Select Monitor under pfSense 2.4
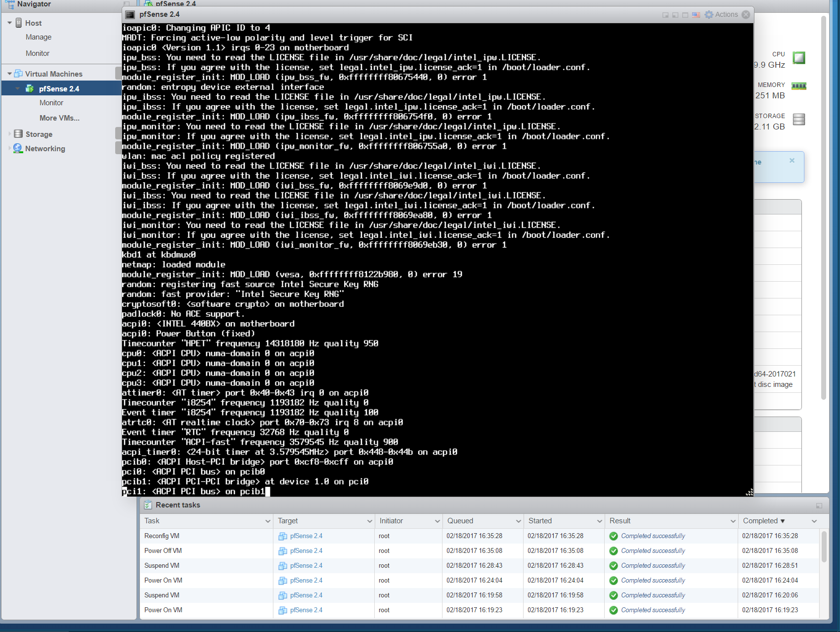Image resolution: width=840 pixels, height=632 pixels. [51, 103]
